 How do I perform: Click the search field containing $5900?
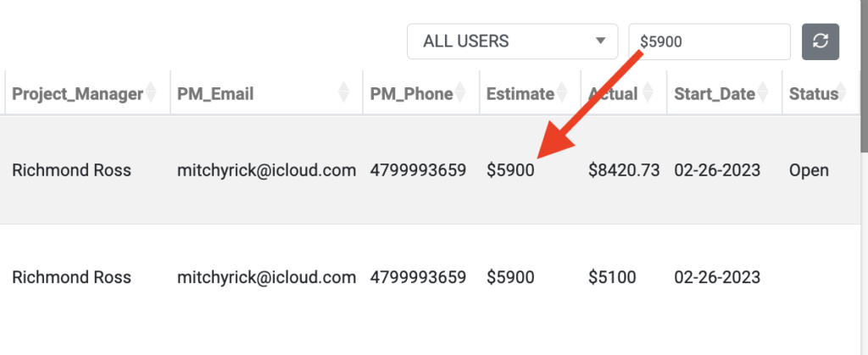click(x=709, y=42)
